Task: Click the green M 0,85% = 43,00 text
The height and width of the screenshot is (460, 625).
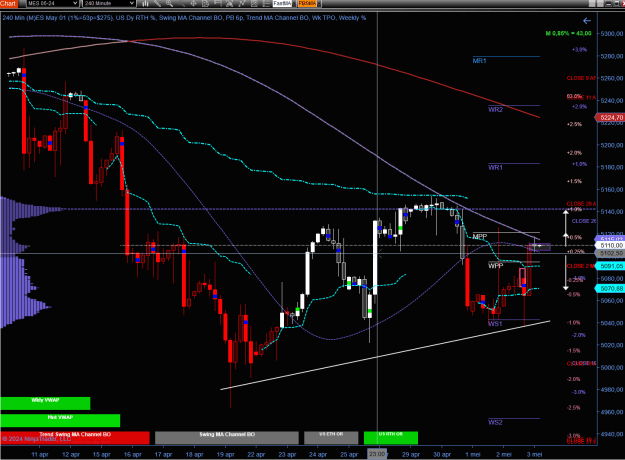Action: click(568, 33)
